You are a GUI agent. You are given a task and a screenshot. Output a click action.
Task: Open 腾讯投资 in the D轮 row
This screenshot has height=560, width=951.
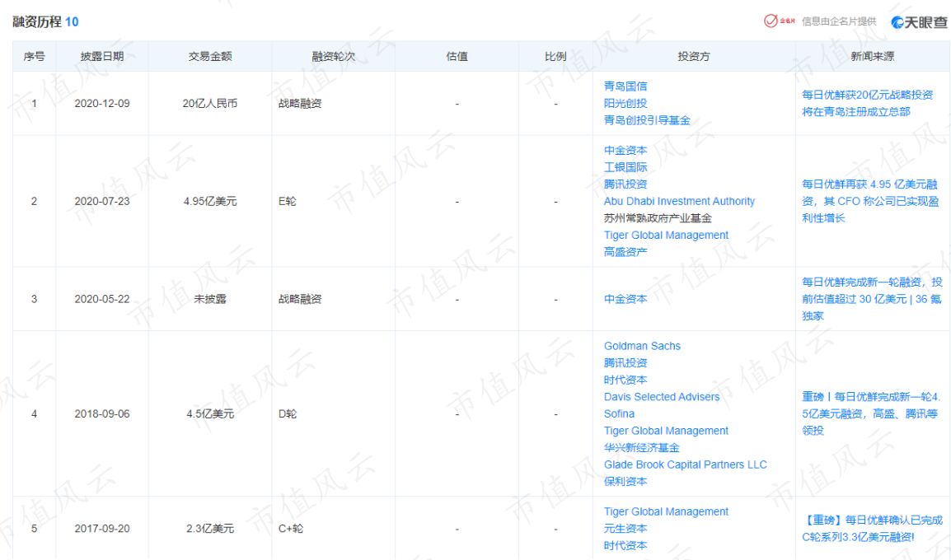(x=625, y=363)
